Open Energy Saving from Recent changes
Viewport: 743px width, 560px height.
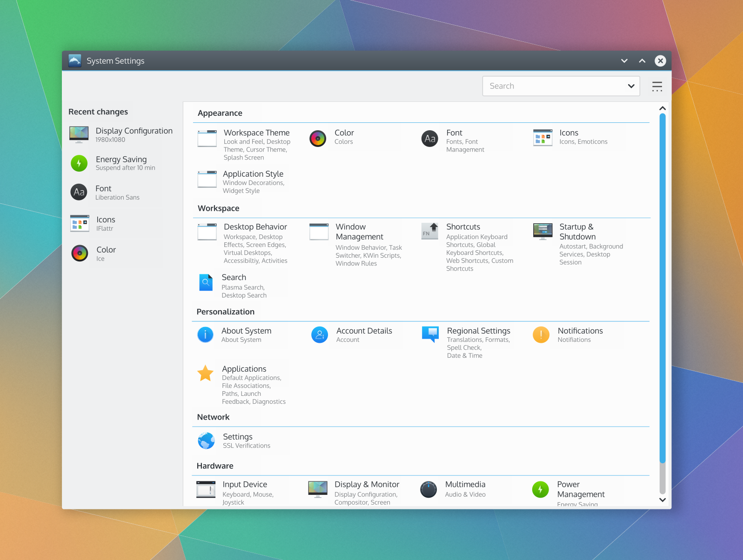(x=122, y=163)
